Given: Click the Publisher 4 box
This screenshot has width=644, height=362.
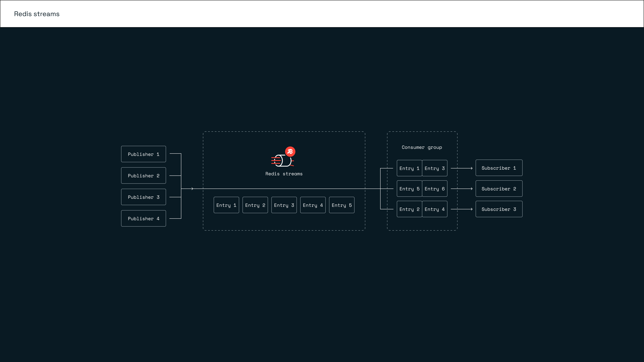Looking at the screenshot, I should (x=144, y=219).
